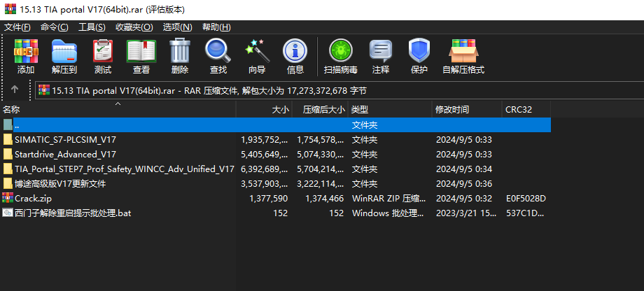The width and height of the screenshot is (644, 291).
Task: Select the '..' parent folder row
Action: 275,125
